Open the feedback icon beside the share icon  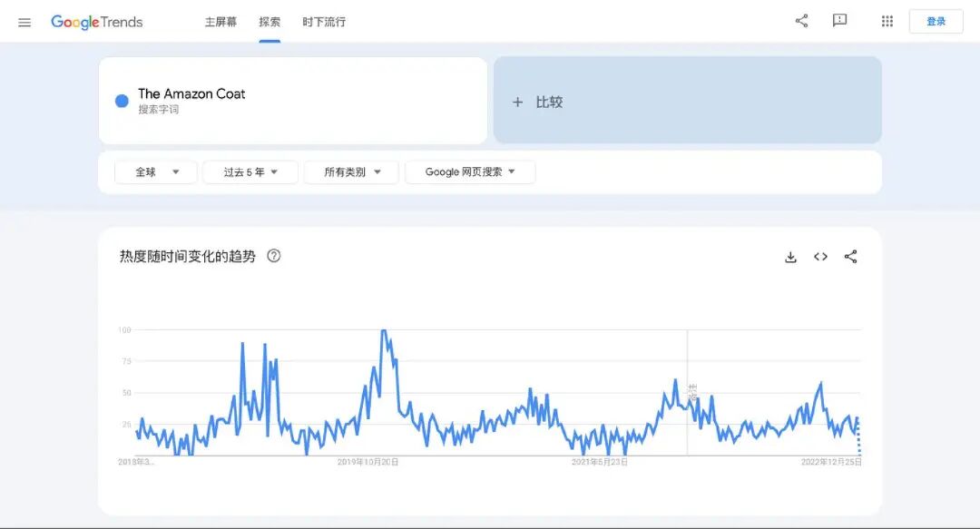839,20
